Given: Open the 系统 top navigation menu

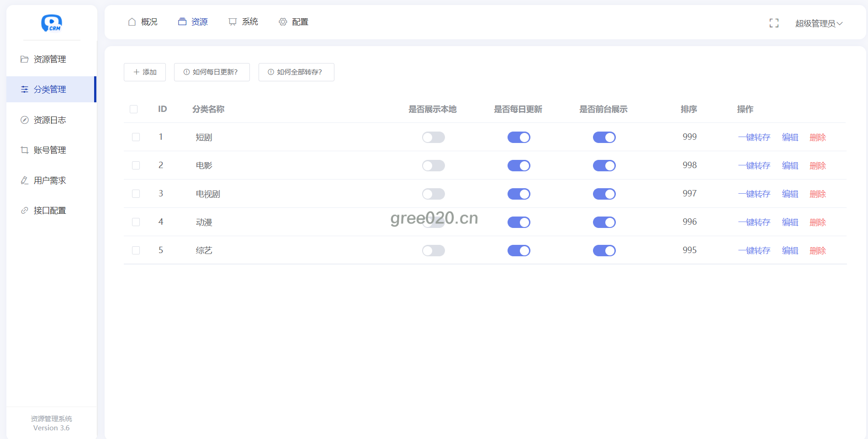Looking at the screenshot, I should click(x=243, y=22).
